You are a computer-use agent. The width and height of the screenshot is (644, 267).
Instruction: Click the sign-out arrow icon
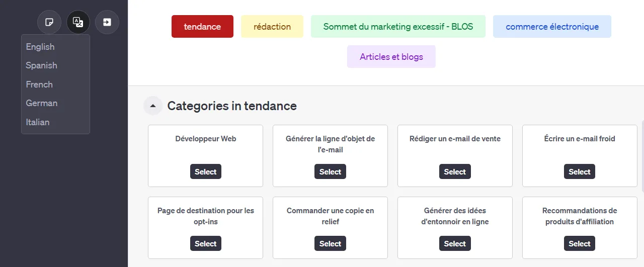[107, 22]
